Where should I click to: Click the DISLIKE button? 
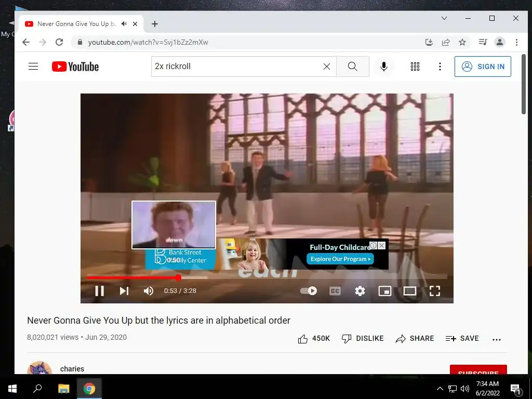(363, 339)
